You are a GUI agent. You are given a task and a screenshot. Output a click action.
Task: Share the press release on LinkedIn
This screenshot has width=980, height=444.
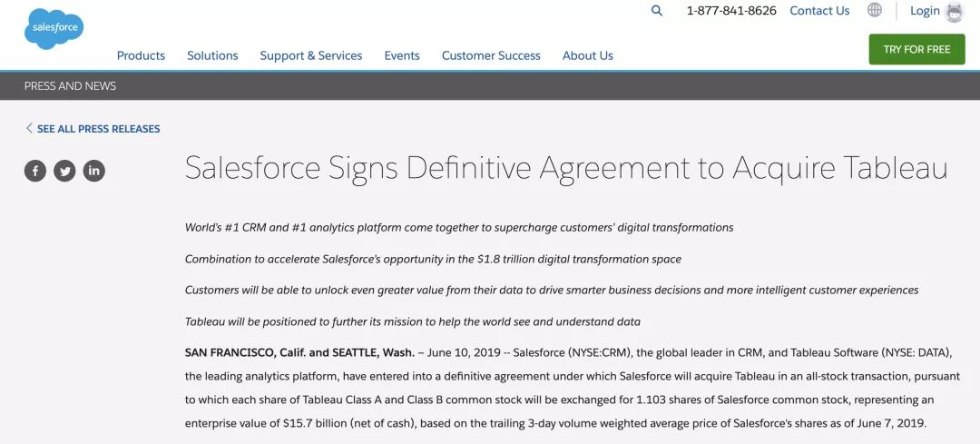[93, 170]
